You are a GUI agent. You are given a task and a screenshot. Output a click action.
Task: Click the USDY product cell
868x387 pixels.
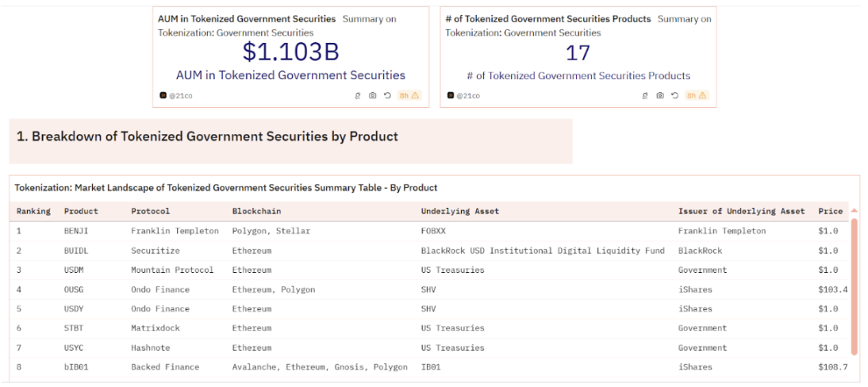74,308
